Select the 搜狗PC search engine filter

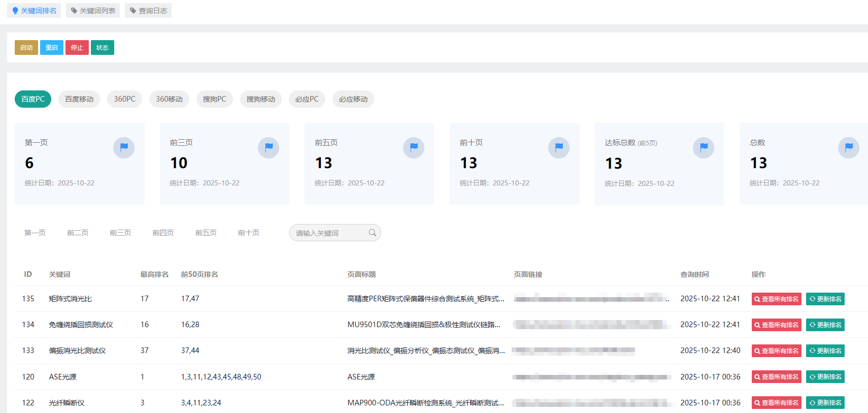[x=214, y=99]
